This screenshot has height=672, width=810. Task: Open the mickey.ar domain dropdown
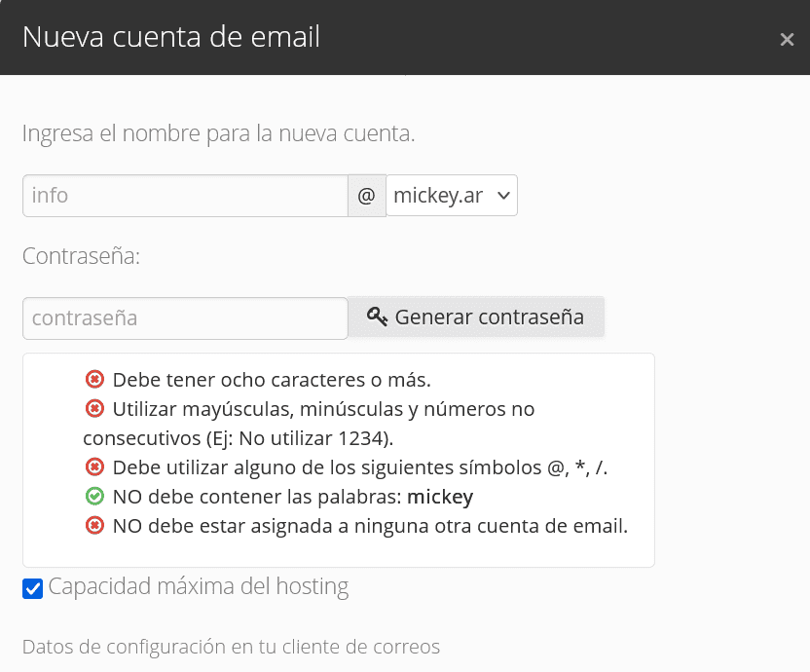(x=452, y=196)
